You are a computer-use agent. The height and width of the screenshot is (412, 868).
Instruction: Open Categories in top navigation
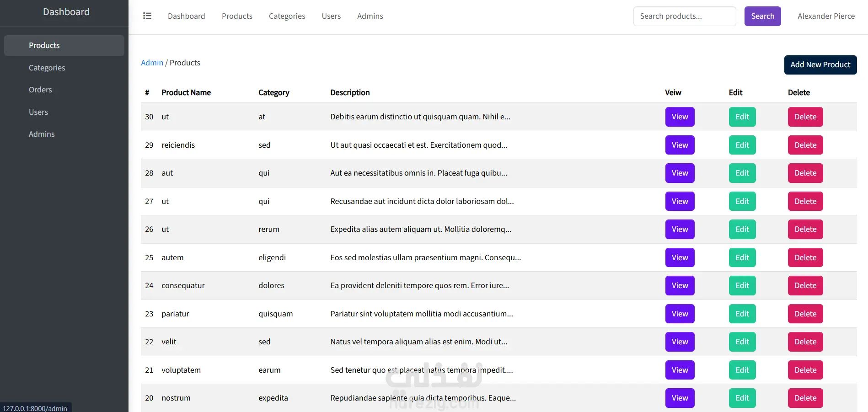tap(287, 16)
